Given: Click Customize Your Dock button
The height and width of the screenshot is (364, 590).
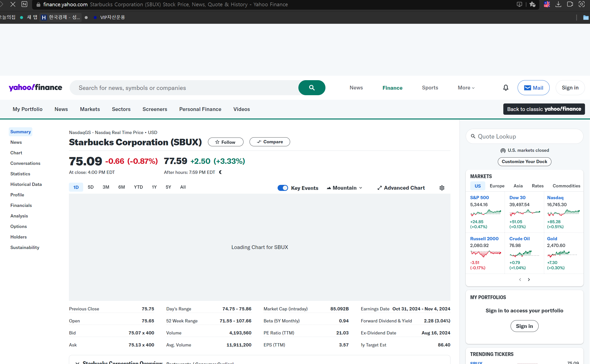Looking at the screenshot, I should coord(524,162).
